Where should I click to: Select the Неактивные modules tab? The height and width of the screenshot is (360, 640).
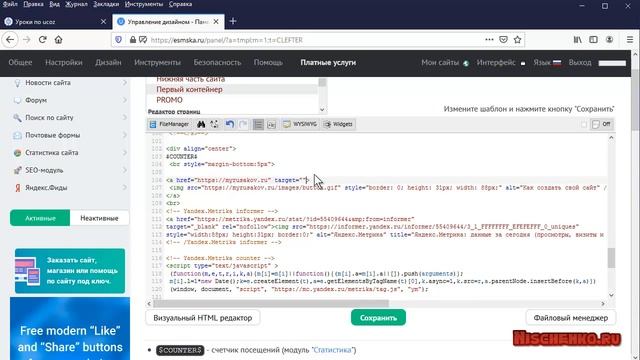click(99, 218)
